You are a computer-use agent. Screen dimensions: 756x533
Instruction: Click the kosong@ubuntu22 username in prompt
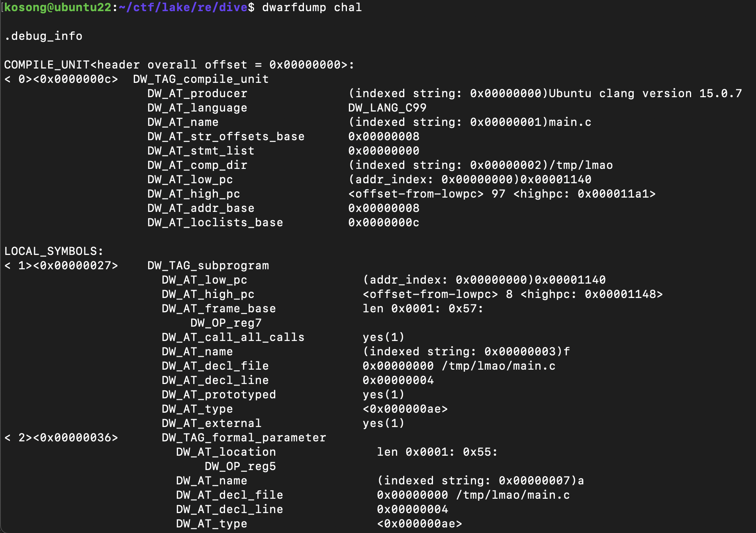coord(58,8)
